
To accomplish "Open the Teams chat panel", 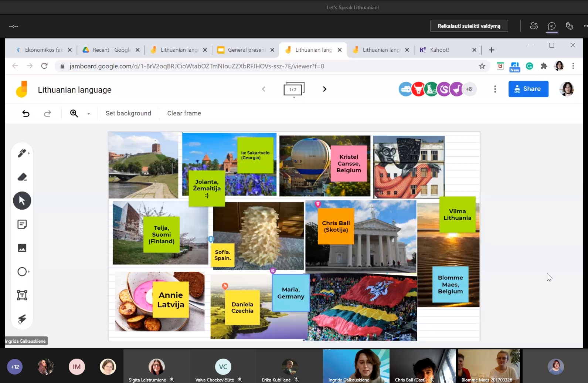I will 551,26.
